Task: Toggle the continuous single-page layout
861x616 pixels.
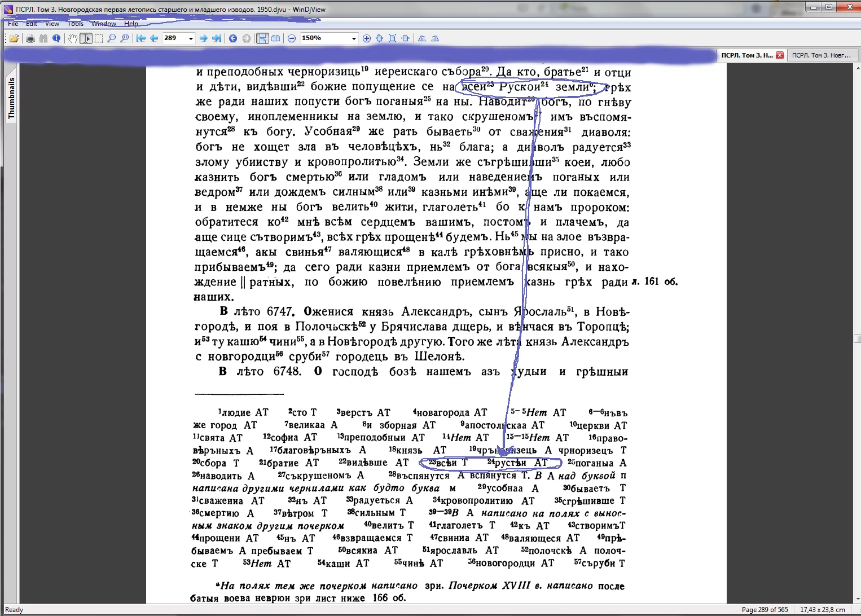Action: [262, 38]
